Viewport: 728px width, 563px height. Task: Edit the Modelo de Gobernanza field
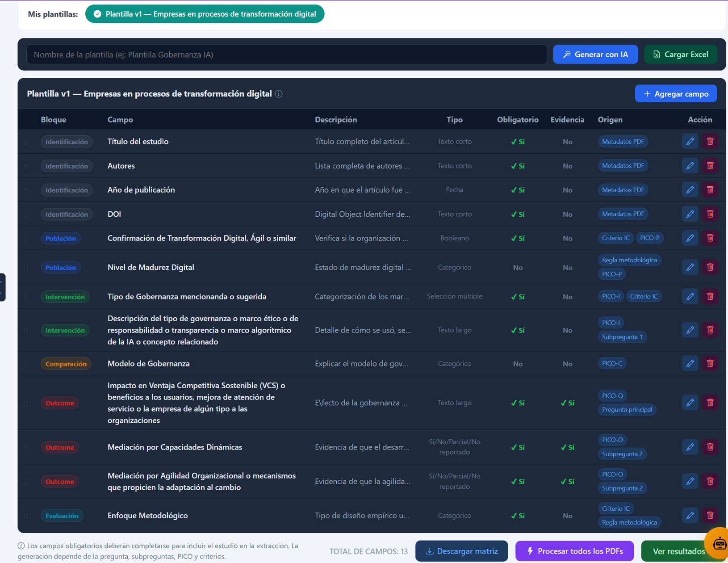[x=690, y=363]
